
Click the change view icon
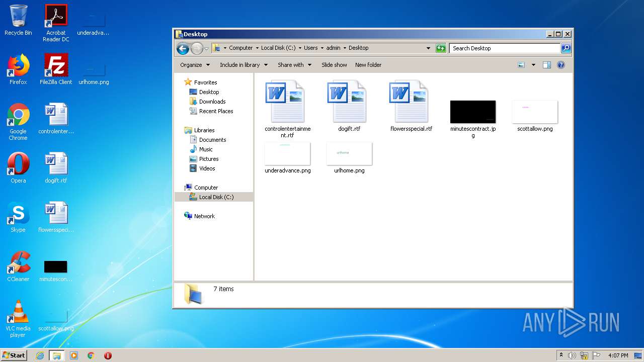coord(521,65)
